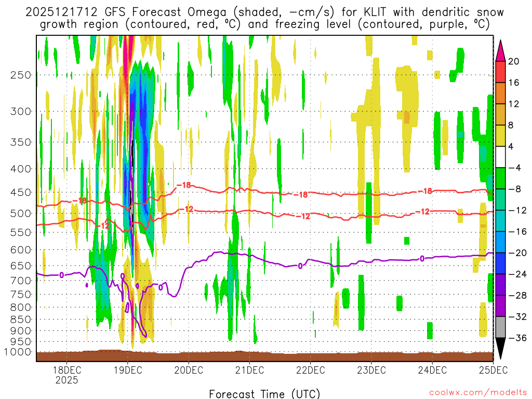Select the red 16-20 color swatch

500,72
